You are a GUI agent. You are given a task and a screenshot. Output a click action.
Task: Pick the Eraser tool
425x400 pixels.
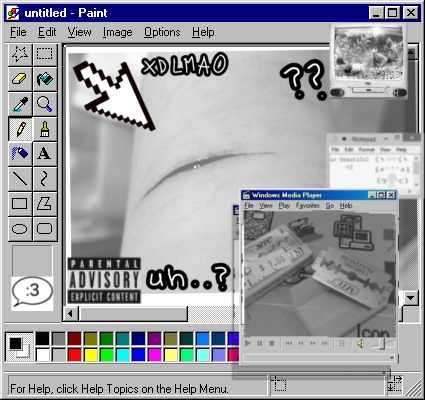tap(20, 79)
